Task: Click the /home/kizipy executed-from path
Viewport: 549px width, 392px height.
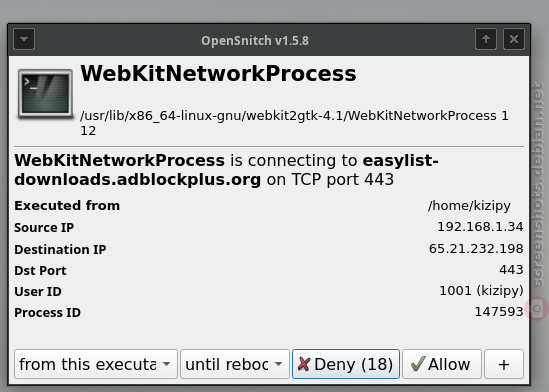Action: click(469, 205)
